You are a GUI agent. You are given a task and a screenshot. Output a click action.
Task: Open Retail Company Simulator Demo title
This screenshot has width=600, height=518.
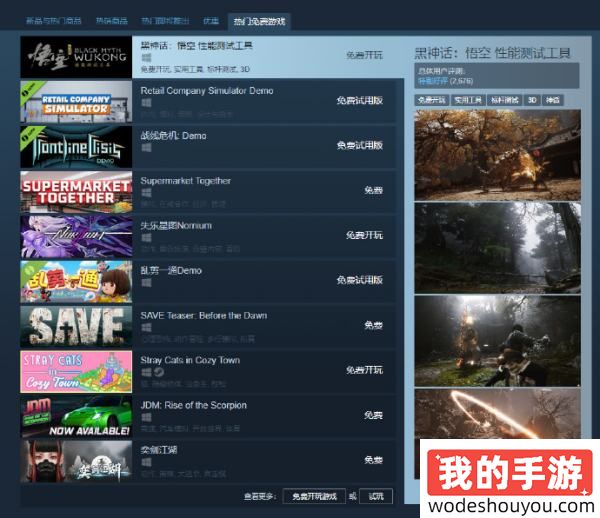click(207, 91)
